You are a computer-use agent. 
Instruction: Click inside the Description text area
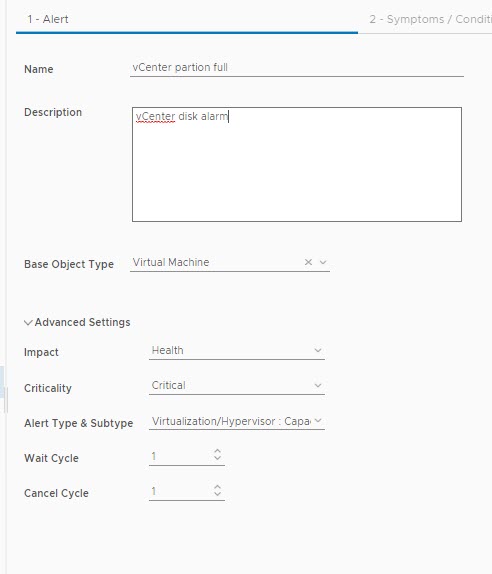(x=297, y=164)
